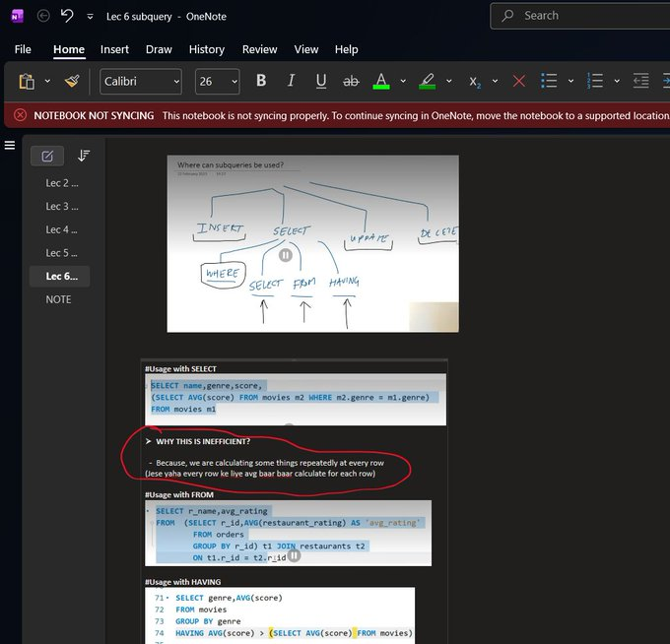Undo the last action
The height and width of the screenshot is (644, 670).
tap(67, 16)
